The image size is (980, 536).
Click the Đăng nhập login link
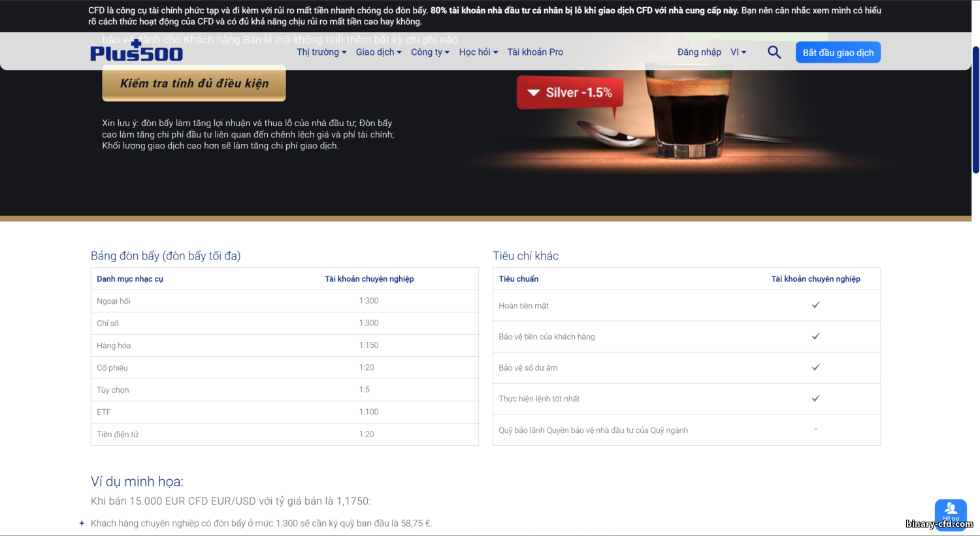[699, 52]
